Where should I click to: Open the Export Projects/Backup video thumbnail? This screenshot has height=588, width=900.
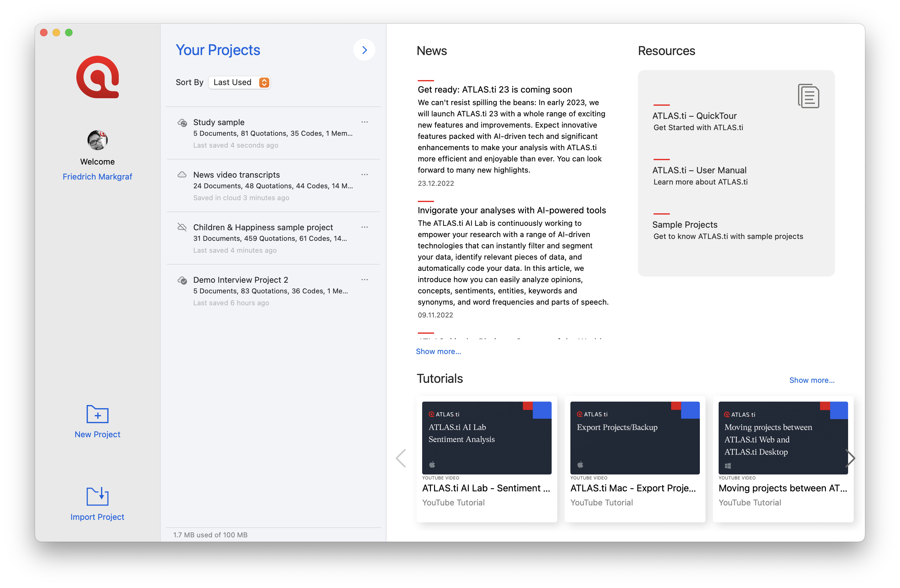(635, 438)
